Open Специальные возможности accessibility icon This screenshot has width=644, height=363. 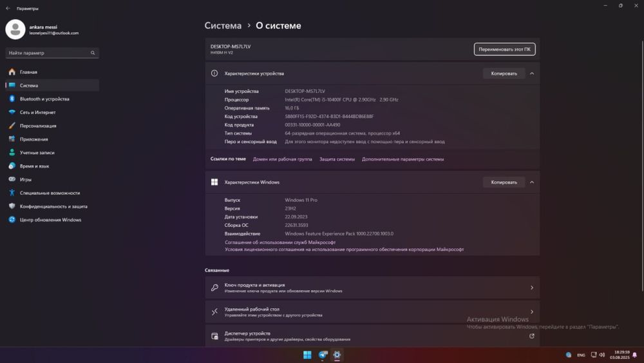12,193
